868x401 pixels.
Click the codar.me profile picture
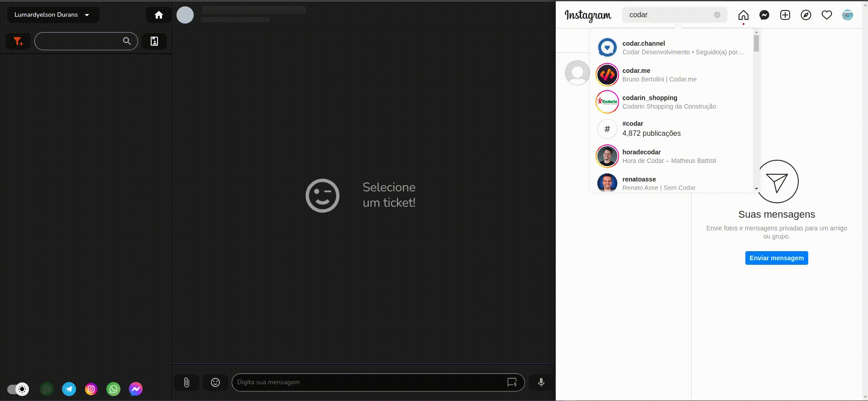(x=607, y=75)
